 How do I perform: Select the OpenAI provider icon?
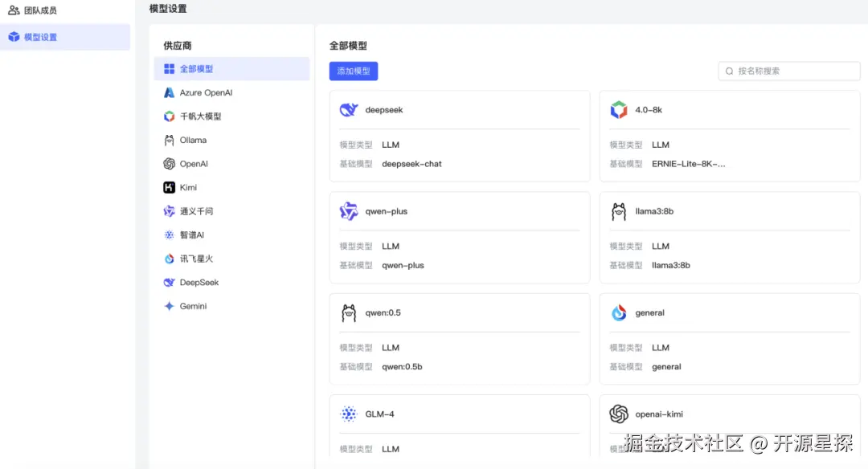pyautogui.click(x=170, y=163)
